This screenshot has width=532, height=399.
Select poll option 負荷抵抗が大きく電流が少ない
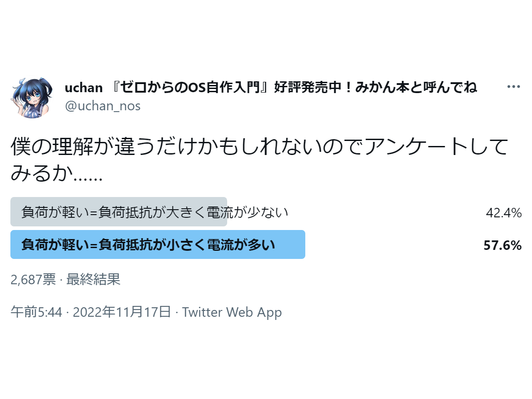tap(154, 212)
